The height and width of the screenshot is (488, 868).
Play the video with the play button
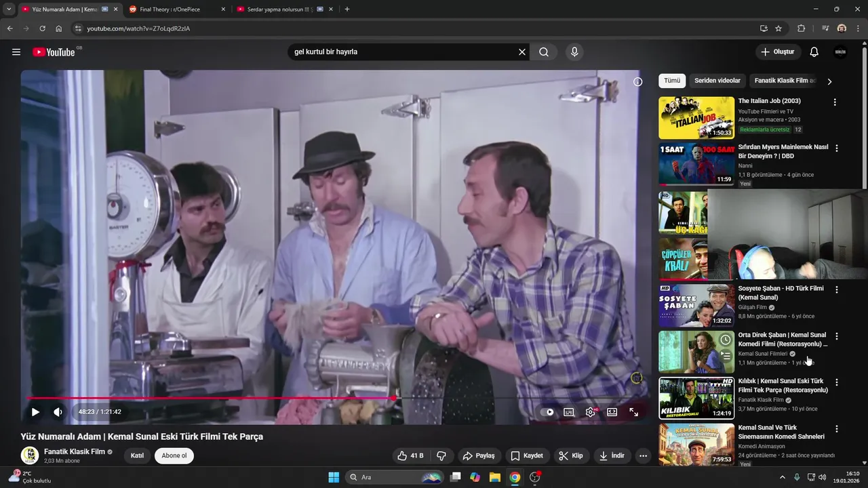click(x=35, y=411)
